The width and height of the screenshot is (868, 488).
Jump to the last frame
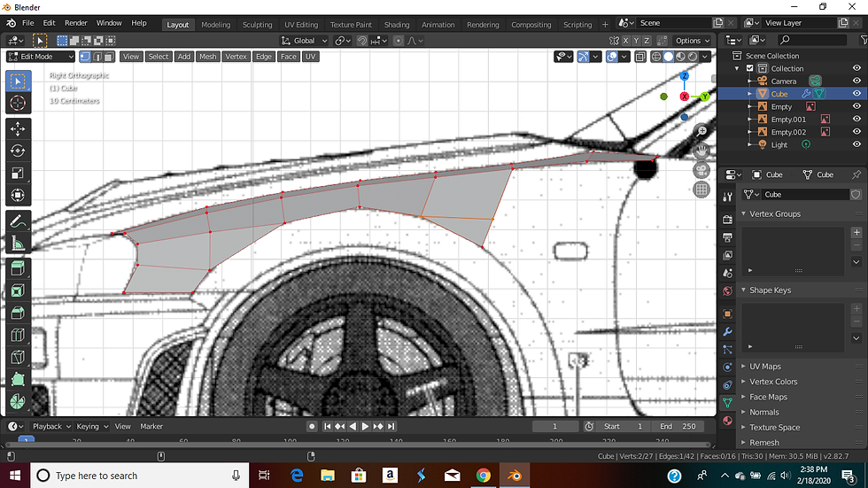click(391, 426)
